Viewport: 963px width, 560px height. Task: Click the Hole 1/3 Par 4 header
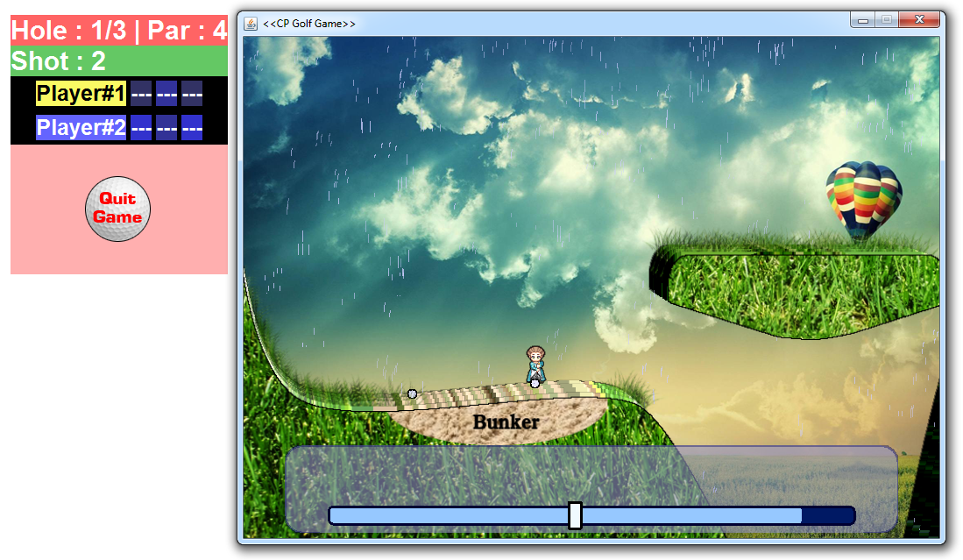119,31
